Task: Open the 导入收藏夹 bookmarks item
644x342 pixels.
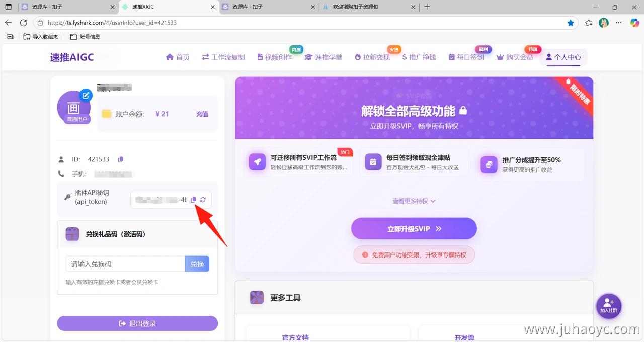Action: 41,37
